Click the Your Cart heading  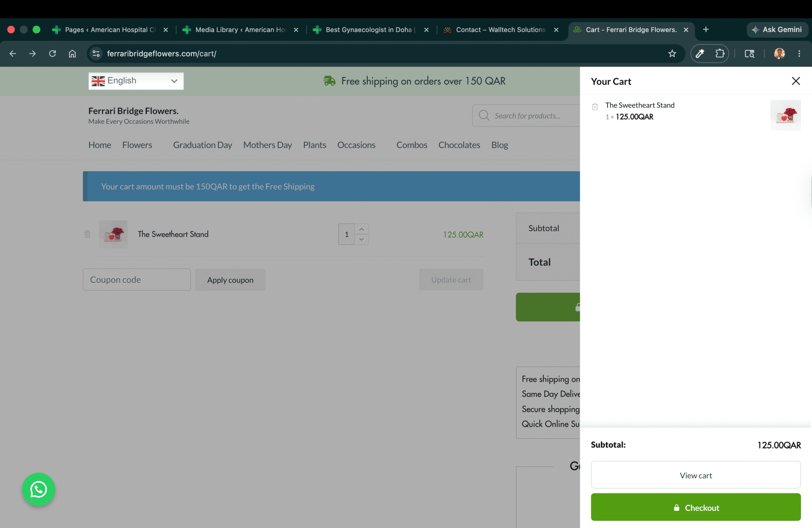[611, 81]
